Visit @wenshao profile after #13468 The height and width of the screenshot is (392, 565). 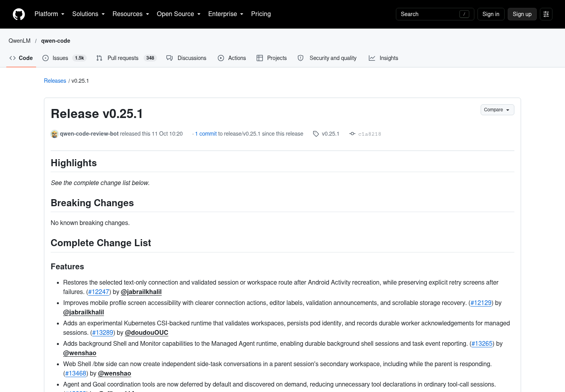click(x=115, y=374)
